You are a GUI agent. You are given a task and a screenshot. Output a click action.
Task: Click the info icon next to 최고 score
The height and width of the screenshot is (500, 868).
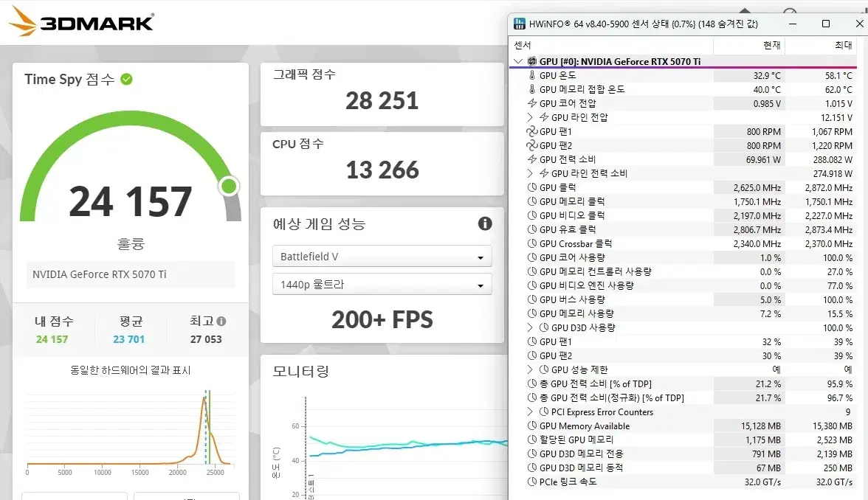coord(221,322)
